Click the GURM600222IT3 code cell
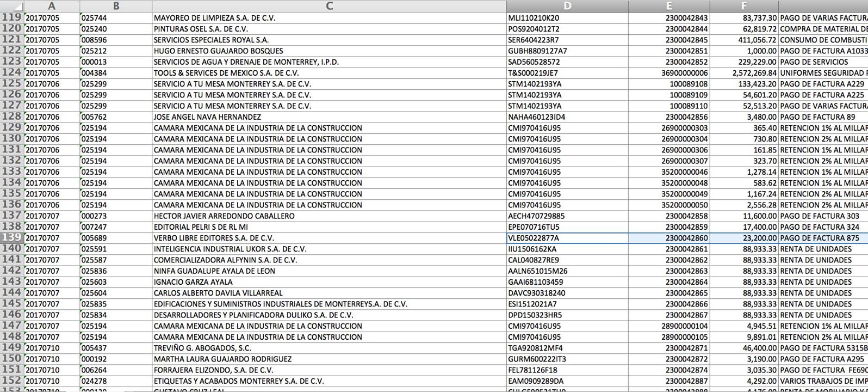 click(567, 359)
